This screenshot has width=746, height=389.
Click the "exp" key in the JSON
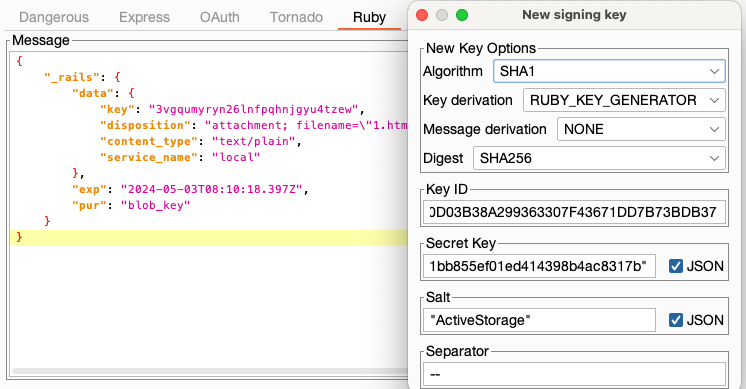[89, 189]
